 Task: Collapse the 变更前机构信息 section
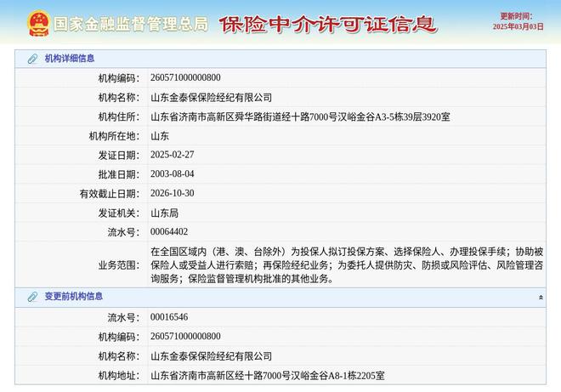pos(541,298)
